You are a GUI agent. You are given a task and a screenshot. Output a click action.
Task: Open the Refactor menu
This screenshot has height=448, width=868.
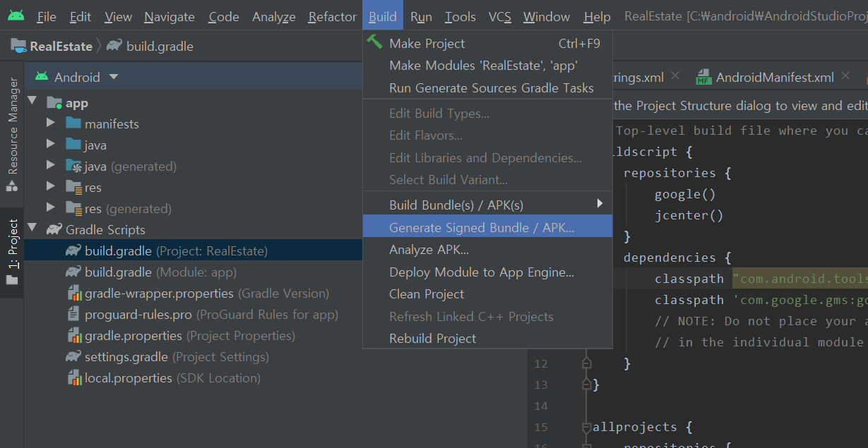pyautogui.click(x=332, y=16)
